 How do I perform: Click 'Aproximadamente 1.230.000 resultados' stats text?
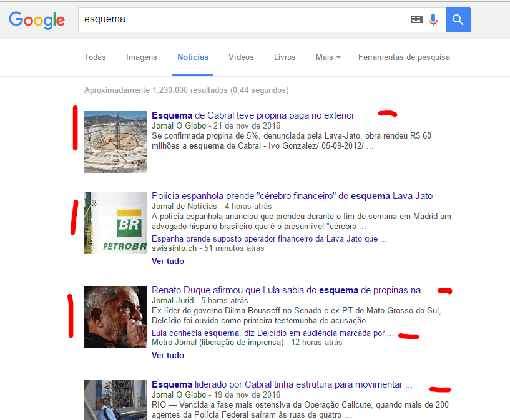(187, 90)
